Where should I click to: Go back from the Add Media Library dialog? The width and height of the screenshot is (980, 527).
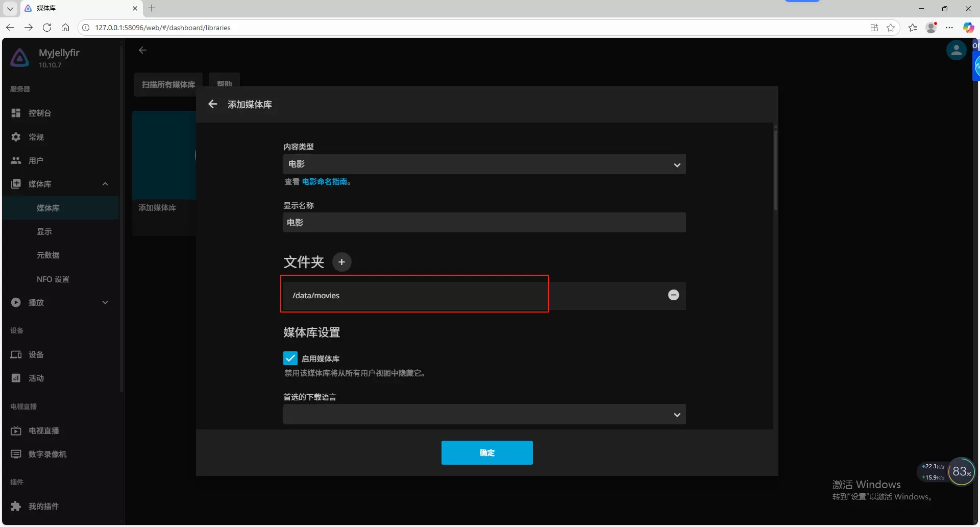(213, 104)
